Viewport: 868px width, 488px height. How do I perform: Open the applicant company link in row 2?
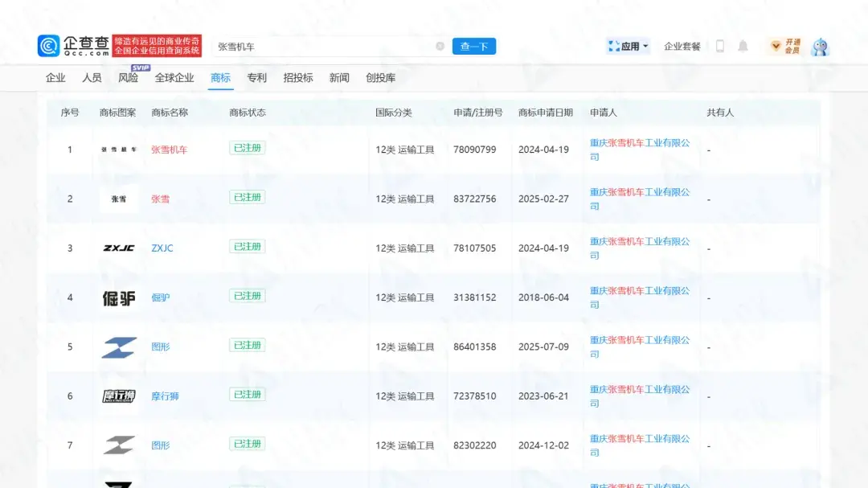[x=640, y=199]
